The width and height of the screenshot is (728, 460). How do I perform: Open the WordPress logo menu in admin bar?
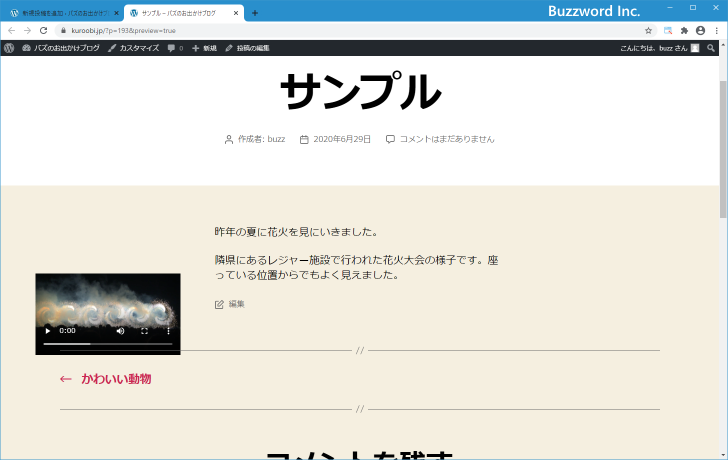pyautogui.click(x=9, y=48)
